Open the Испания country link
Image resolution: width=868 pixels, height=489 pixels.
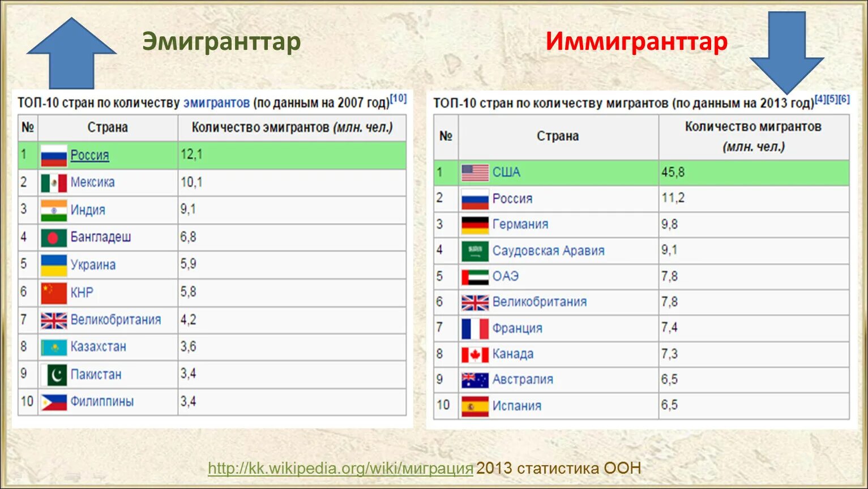coord(517,406)
